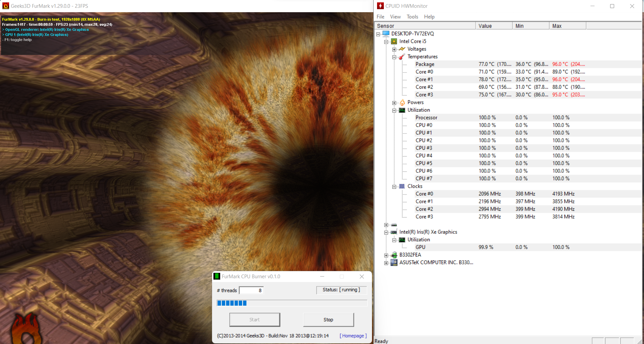Click the FurMark flame icon in title bar
The width and height of the screenshot is (644, 344).
click(x=6, y=6)
